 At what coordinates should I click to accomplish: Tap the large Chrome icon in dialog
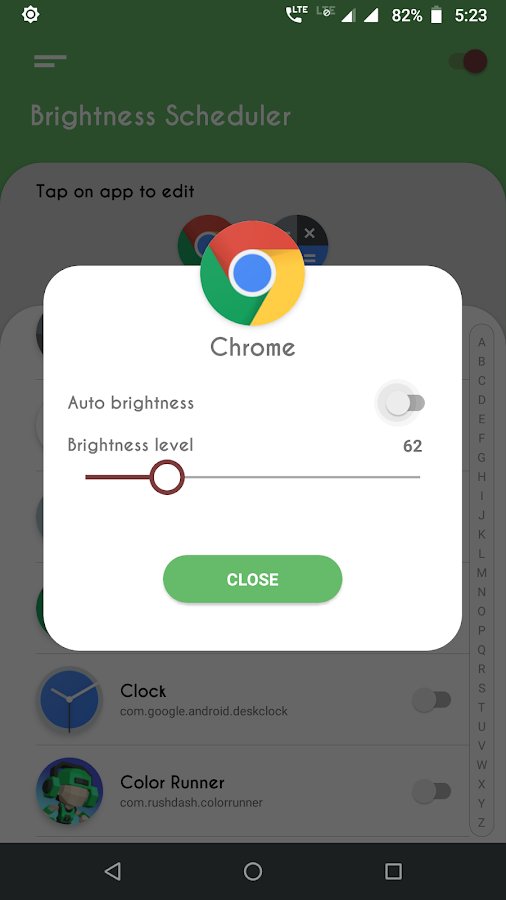[252, 273]
